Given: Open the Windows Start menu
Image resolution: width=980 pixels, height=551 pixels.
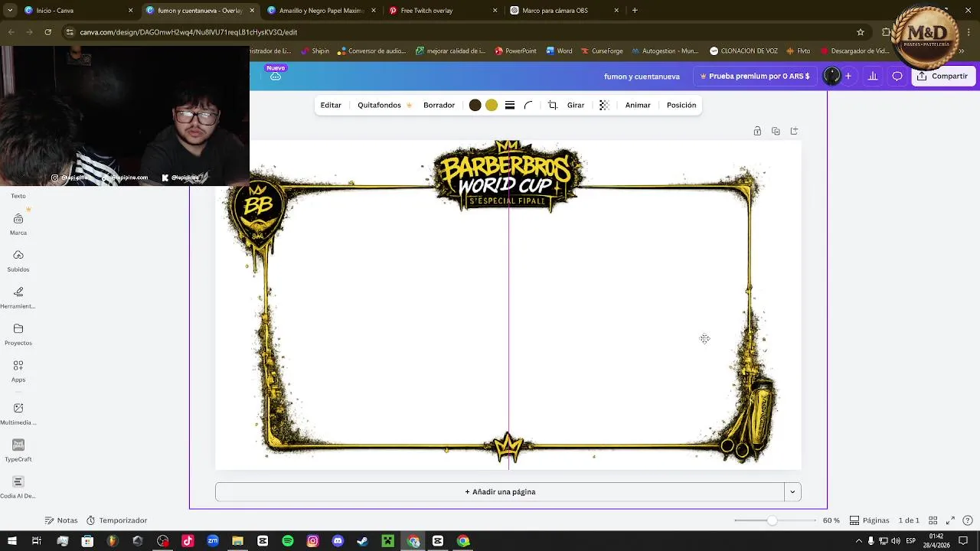Looking at the screenshot, I should pyautogui.click(x=11, y=541).
